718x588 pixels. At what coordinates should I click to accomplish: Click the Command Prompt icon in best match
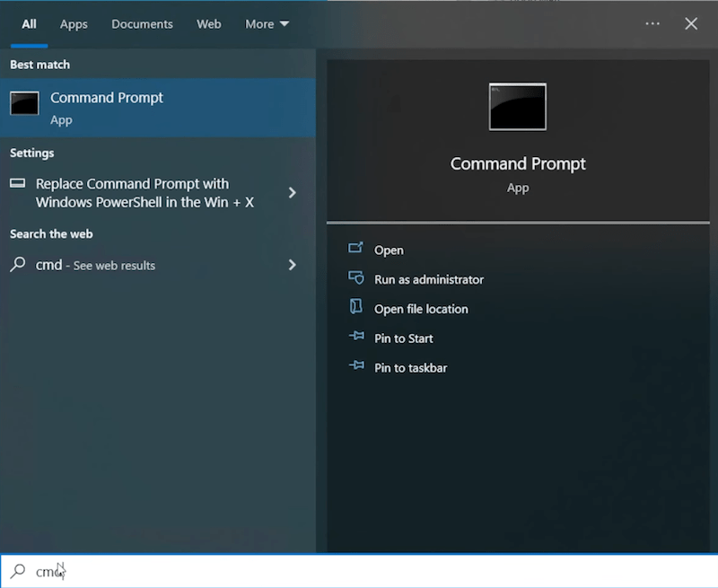pos(25,103)
